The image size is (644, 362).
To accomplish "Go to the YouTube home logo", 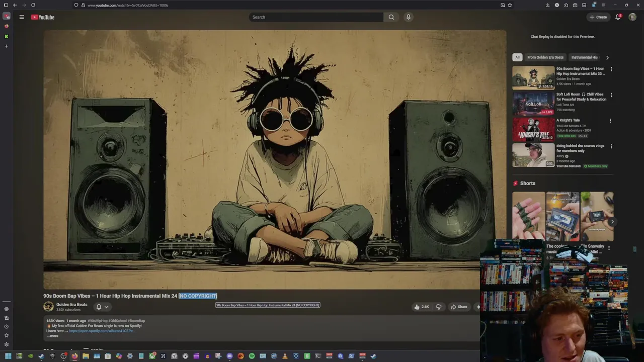I will click(43, 17).
